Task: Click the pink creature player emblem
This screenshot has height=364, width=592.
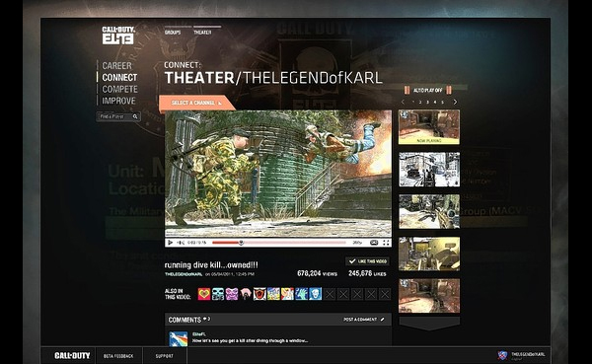Action: click(x=246, y=294)
